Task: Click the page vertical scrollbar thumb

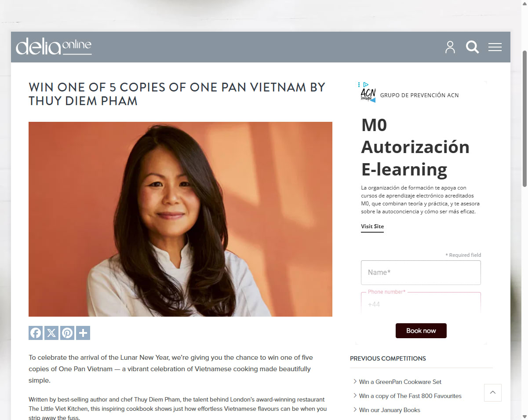Action: [x=524, y=119]
